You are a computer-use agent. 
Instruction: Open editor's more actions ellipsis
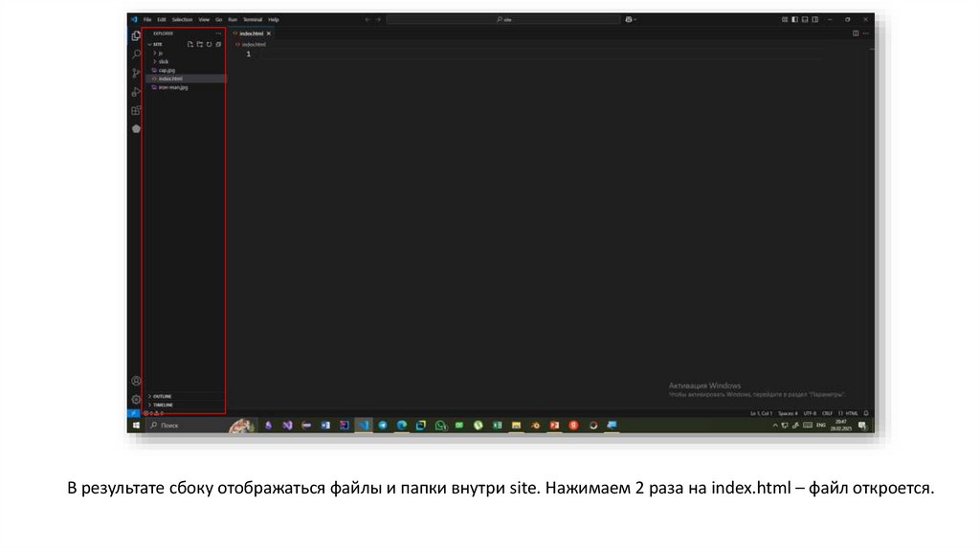pos(865,33)
